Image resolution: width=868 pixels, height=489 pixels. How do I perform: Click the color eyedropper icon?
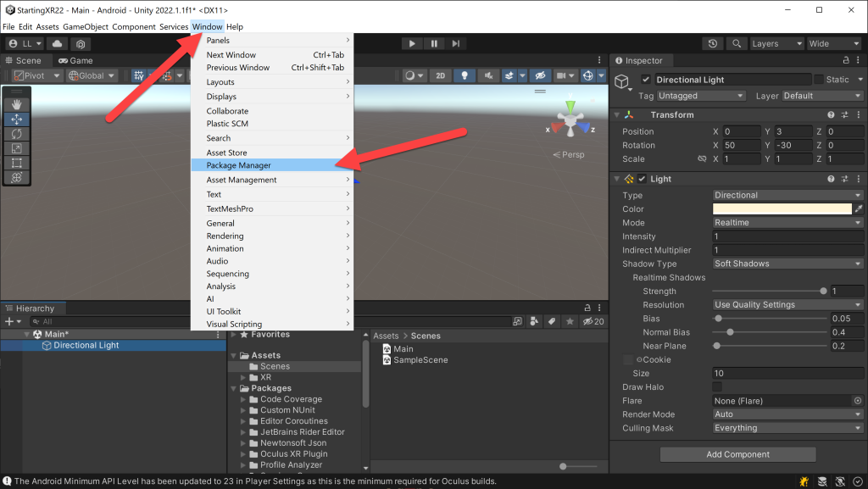point(859,208)
